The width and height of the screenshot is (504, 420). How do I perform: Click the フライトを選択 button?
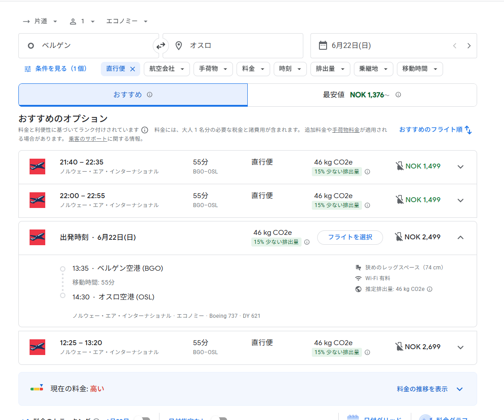[x=350, y=238]
